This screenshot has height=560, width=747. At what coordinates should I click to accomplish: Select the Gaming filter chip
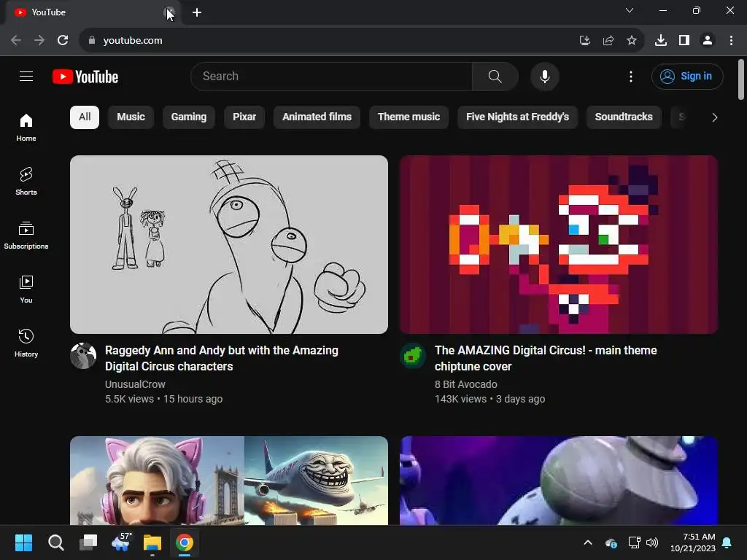[x=189, y=117]
